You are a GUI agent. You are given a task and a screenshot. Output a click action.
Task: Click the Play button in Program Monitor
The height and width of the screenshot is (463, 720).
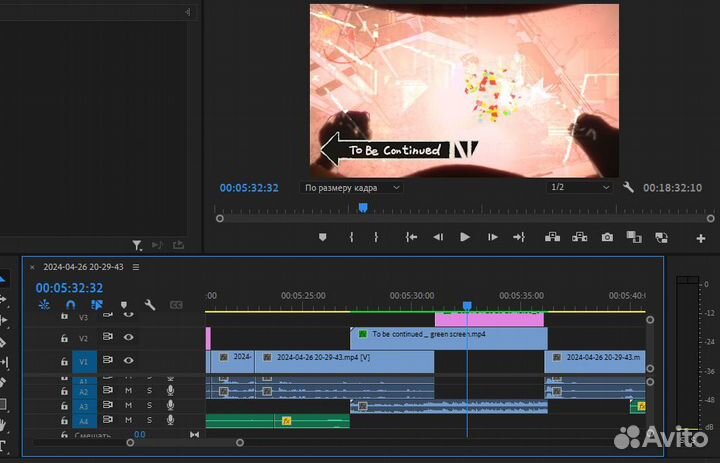[x=465, y=237]
